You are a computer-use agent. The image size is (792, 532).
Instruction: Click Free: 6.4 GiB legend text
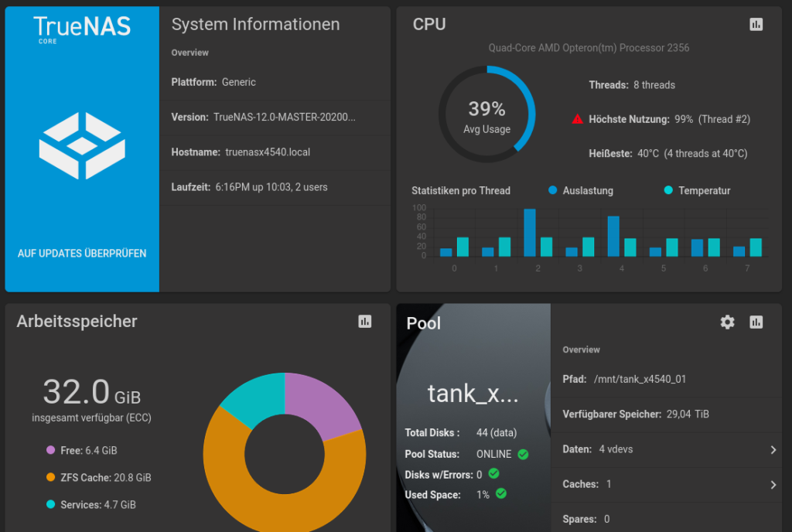click(x=89, y=450)
